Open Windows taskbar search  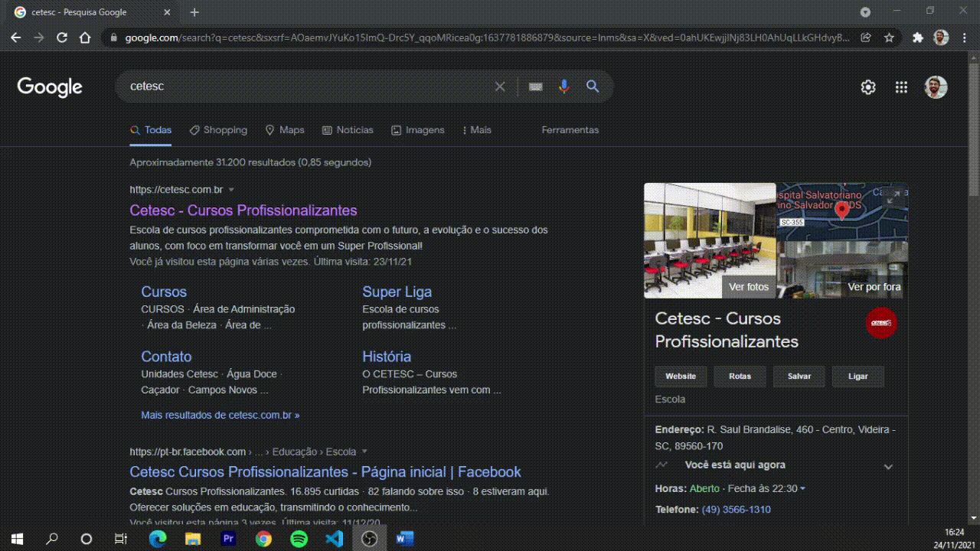(52, 539)
